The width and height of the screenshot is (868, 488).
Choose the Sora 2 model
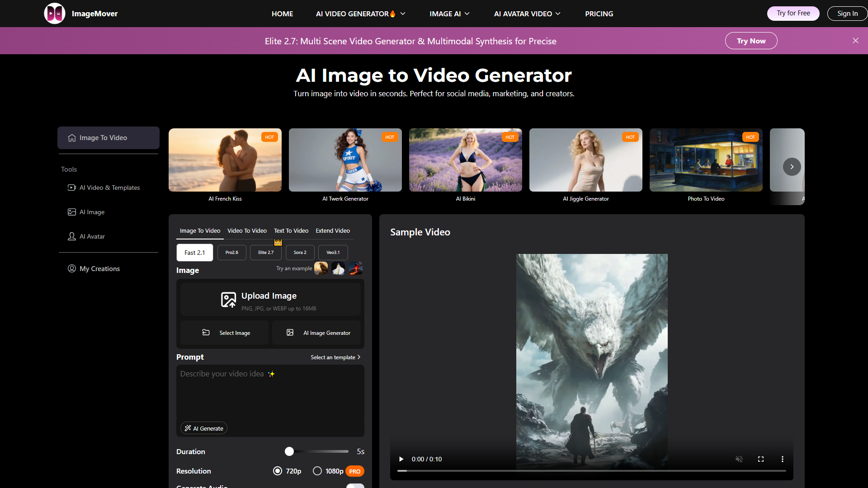pyautogui.click(x=300, y=253)
